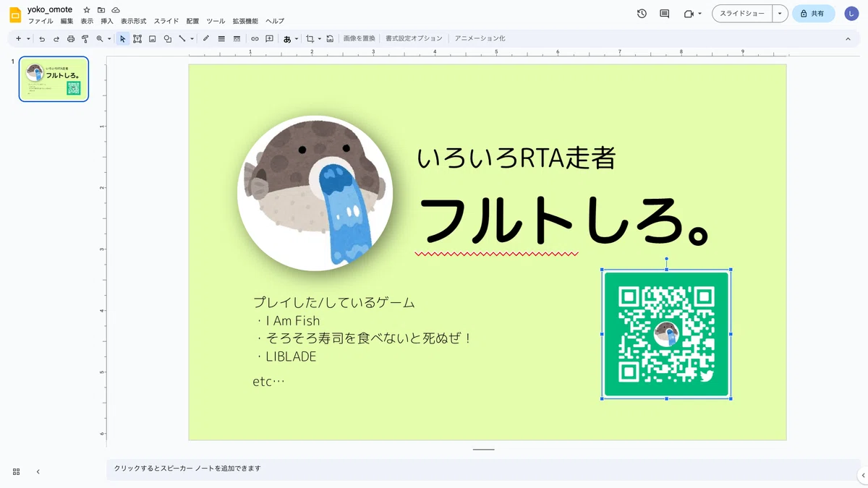Click the speaker notes field
This screenshot has width=868, height=488.
(483, 468)
